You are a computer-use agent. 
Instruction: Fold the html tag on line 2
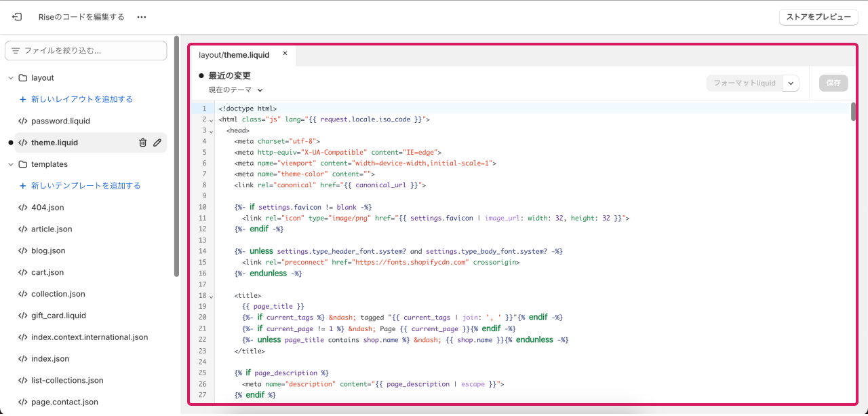point(211,120)
